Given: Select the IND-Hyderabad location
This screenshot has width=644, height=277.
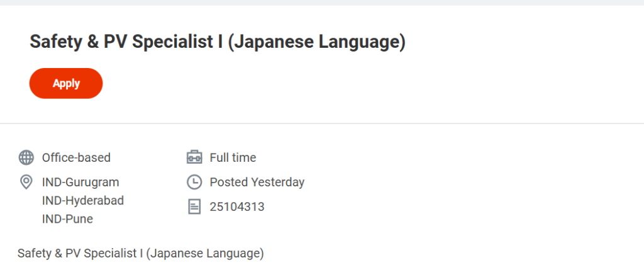Looking at the screenshot, I should click(83, 201).
